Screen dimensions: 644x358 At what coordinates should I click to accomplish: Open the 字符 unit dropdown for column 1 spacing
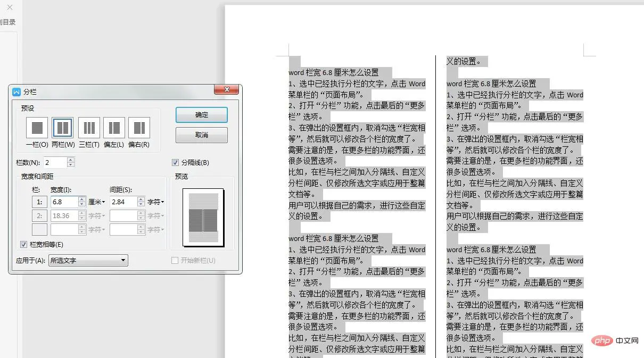[156, 202]
